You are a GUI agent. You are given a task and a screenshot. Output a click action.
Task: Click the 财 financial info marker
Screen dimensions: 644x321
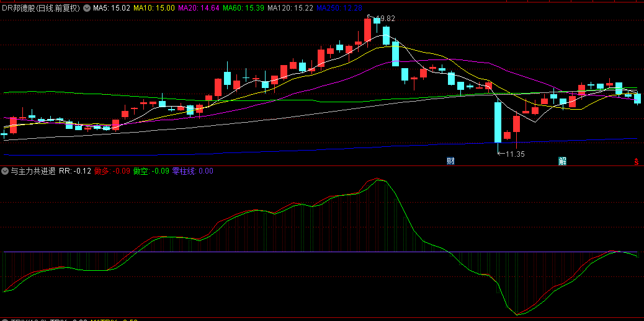click(x=451, y=161)
